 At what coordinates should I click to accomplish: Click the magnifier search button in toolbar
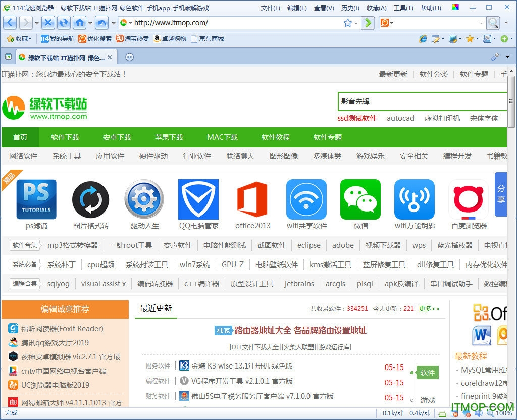(493, 23)
